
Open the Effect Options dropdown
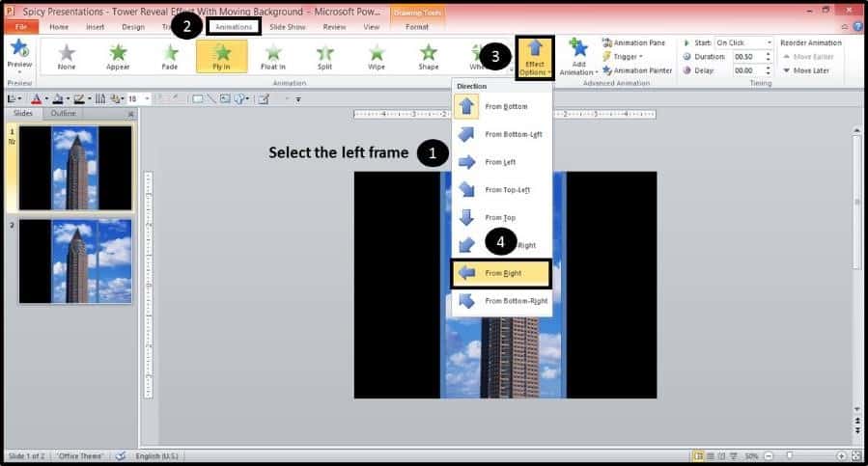535,58
